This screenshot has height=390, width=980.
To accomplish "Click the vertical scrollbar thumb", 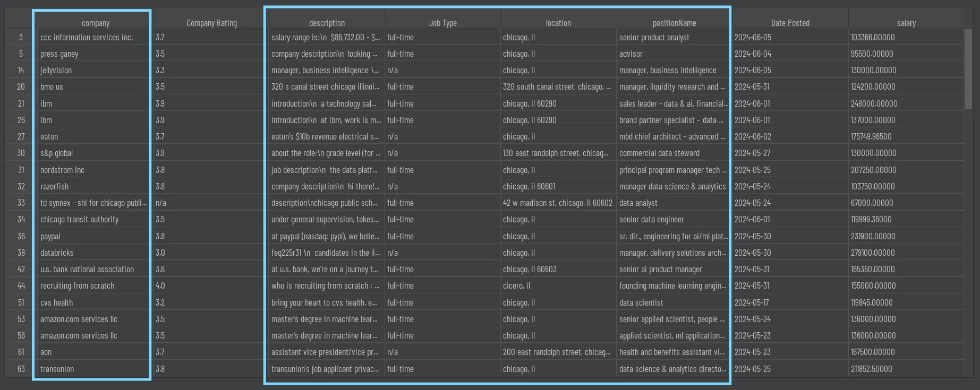I will click(x=968, y=69).
